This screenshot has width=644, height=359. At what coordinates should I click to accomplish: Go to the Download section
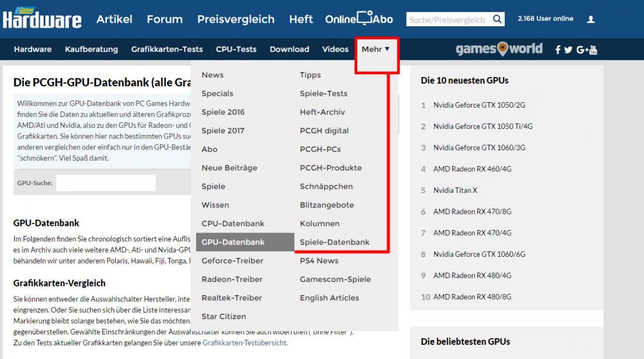[289, 49]
